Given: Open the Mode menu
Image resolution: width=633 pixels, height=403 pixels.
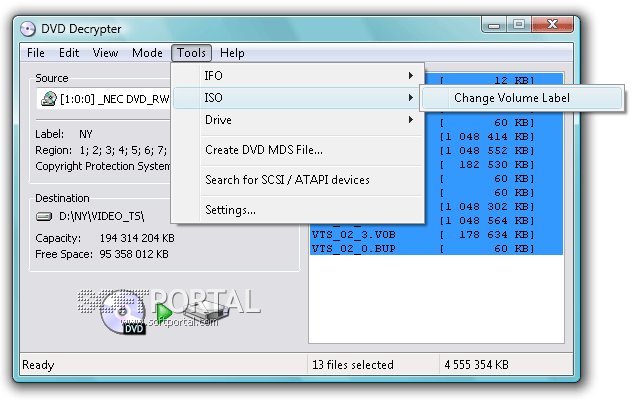Looking at the screenshot, I should click(x=147, y=53).
